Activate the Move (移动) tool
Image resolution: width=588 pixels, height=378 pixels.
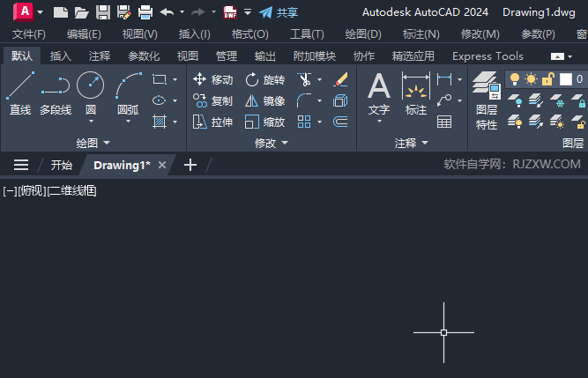pos(212,79)
